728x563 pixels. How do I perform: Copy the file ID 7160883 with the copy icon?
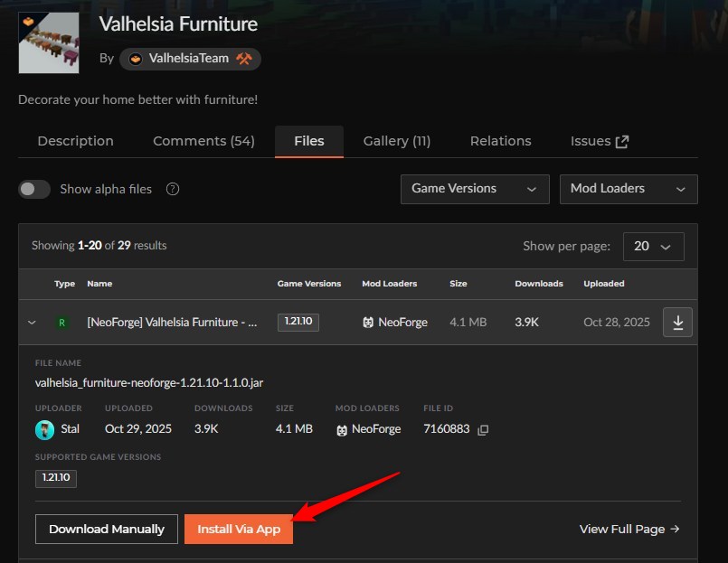coord(483,430)
